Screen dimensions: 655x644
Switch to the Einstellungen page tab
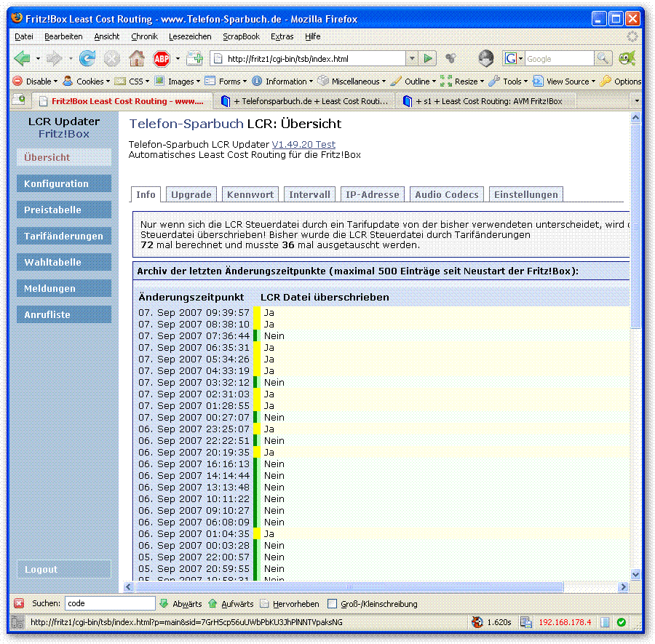pyautogui.click(x=526, y=194)
